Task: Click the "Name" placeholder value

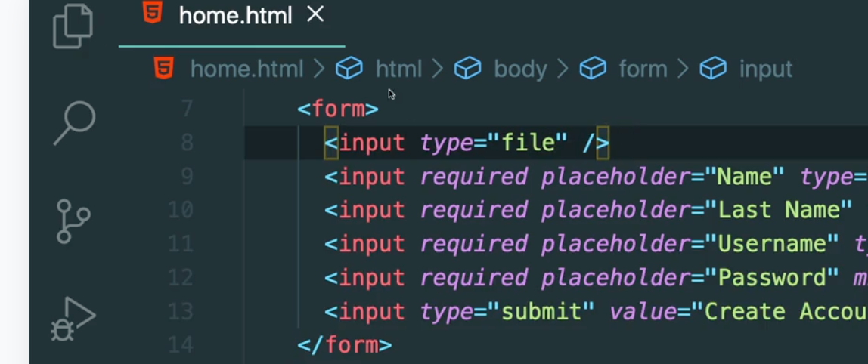Action: click(744, 177)
